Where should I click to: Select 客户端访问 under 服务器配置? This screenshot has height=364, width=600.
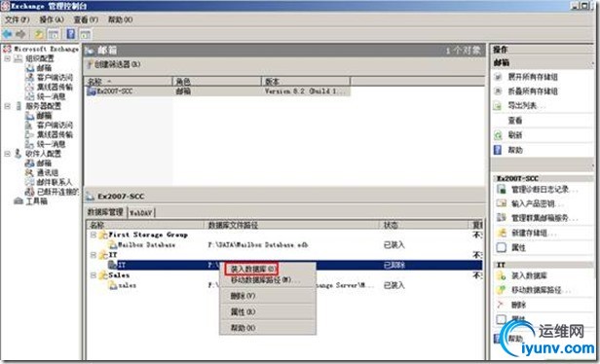pyautogui.click(x=55, y=126)
